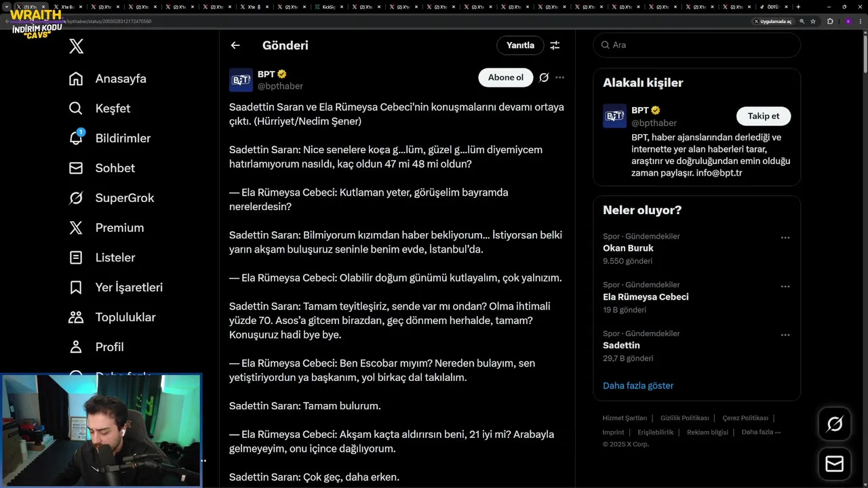
Task: Open Reklam bilgisi footer link
Action: 707,432
